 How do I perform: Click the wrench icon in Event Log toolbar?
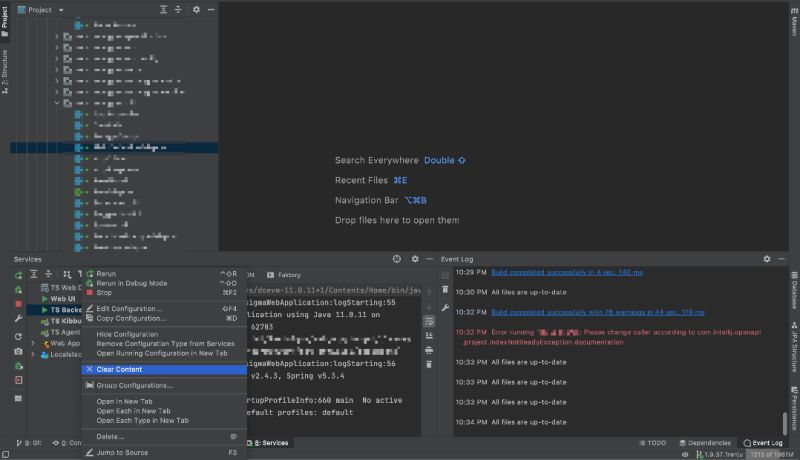point(445,308)
